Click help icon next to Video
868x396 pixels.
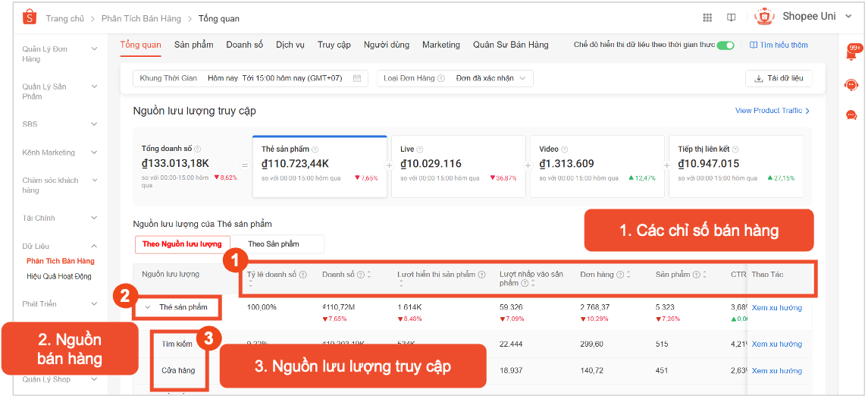click(565, 149)
